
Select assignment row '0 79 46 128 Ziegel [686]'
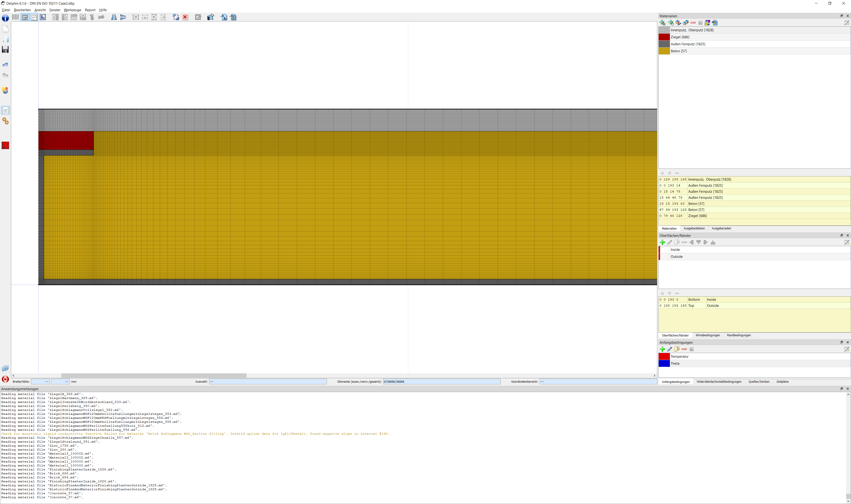pyautogui.click(x=755, y=216)
